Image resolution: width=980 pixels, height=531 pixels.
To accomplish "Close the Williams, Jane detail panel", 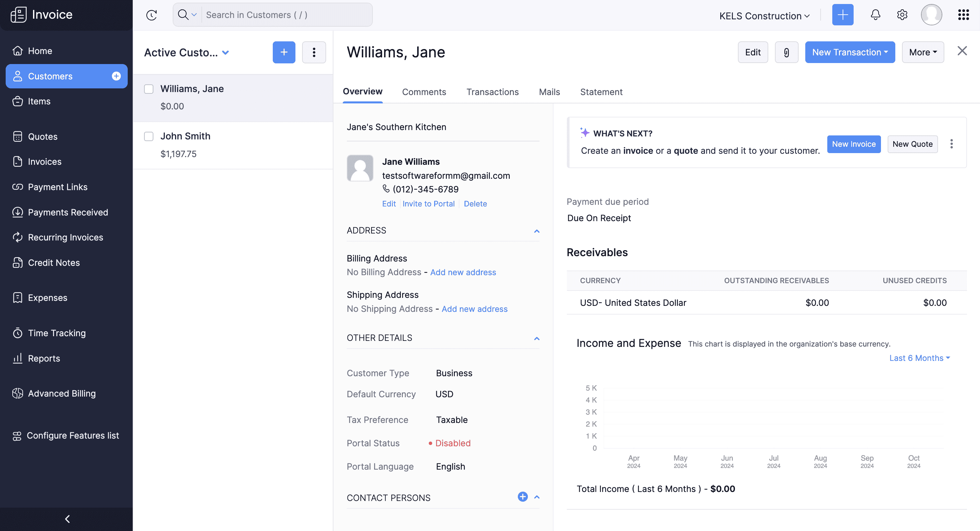I will 962,51.
